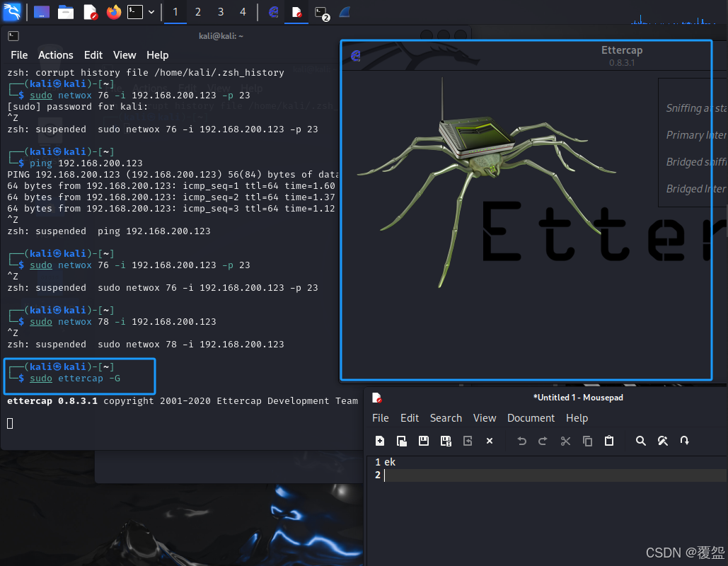The width and height of the screenshot is (728, 566).
Task: Paste clipboard in Mousepad toolbar
Action: click(x=609, y=441)
